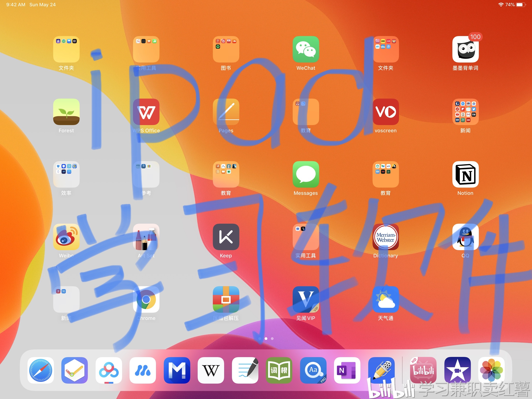Open the QQ penguin app
532x399 pixels.
[465, 237]
